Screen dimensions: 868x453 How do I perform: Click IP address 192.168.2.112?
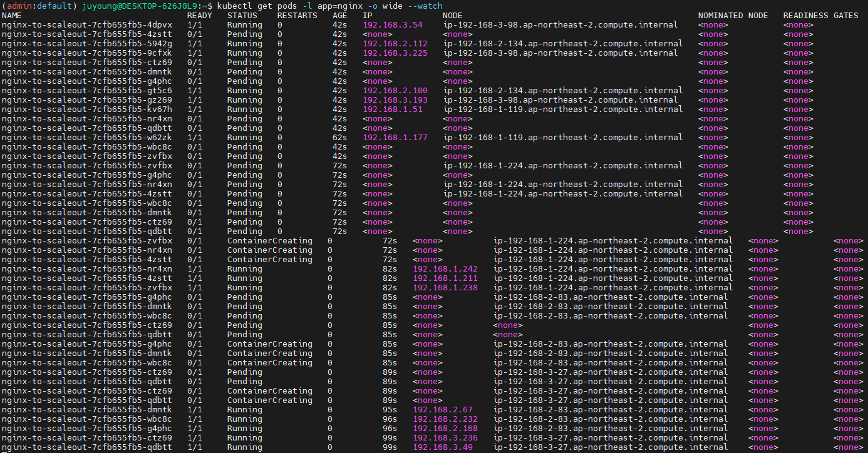click(x=395, y=44)
